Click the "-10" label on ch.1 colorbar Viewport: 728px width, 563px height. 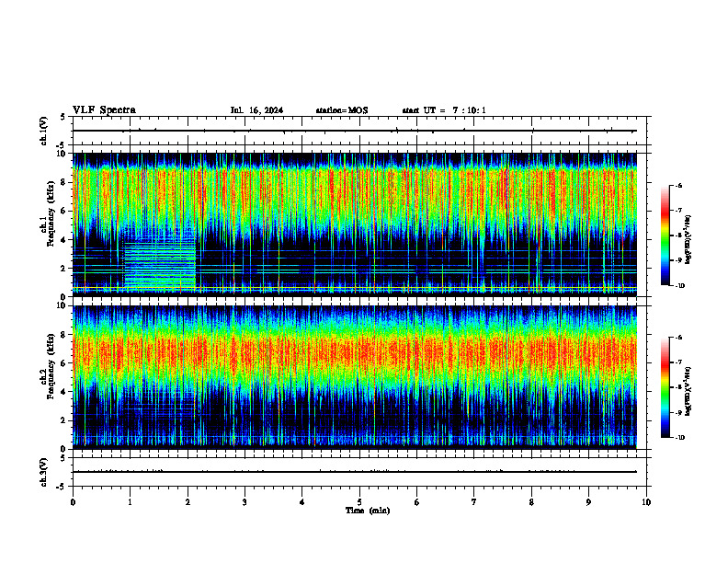[x=679, y=286]
